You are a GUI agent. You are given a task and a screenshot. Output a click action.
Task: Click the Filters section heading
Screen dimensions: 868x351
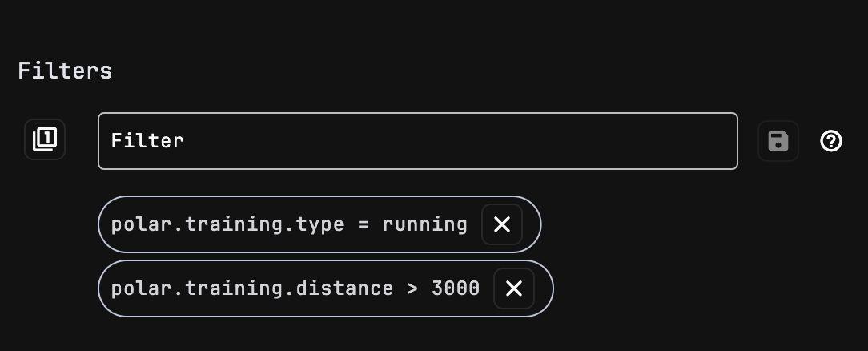(x=65, y=71)
